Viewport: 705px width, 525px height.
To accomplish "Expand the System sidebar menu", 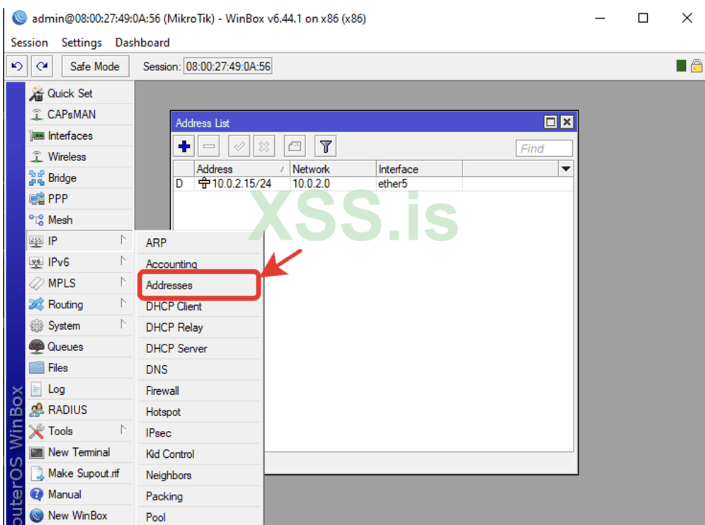I will [x=80, y=325].
